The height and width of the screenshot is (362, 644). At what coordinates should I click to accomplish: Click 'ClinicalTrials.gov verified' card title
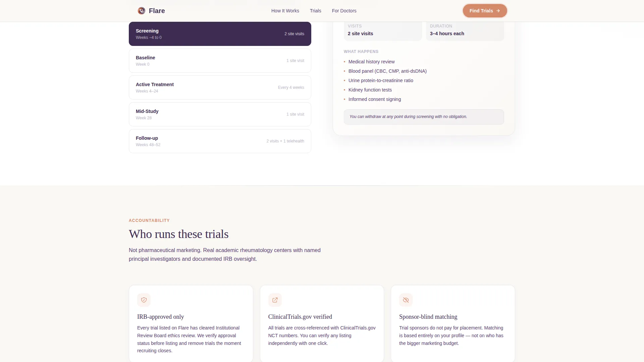tap(300, 317)
